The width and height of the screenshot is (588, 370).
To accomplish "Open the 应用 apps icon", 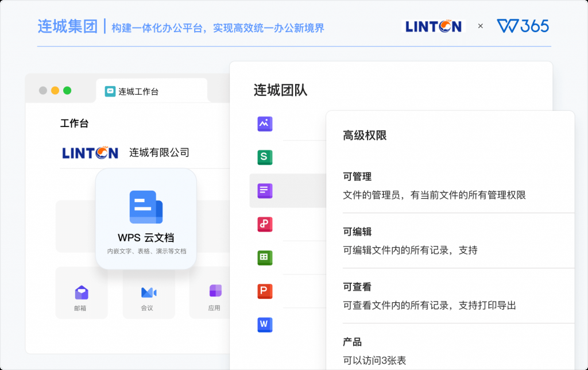I will click(215, 291).
